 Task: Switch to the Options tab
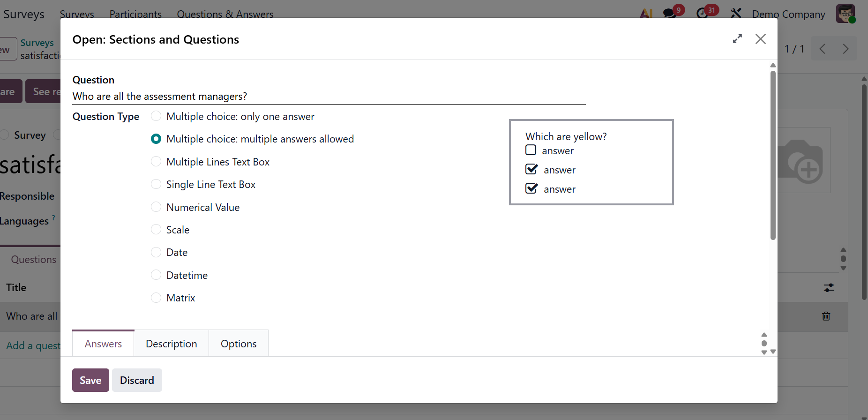coord(239,344)
